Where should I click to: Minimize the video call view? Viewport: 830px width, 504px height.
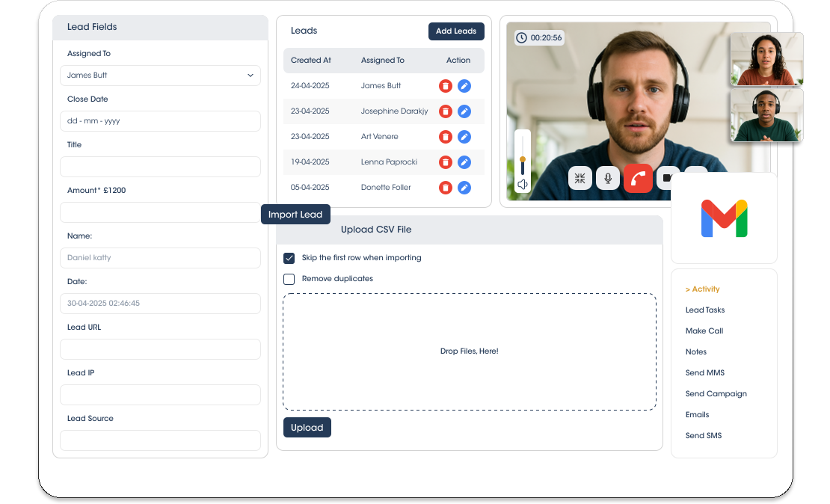point(580,179)
